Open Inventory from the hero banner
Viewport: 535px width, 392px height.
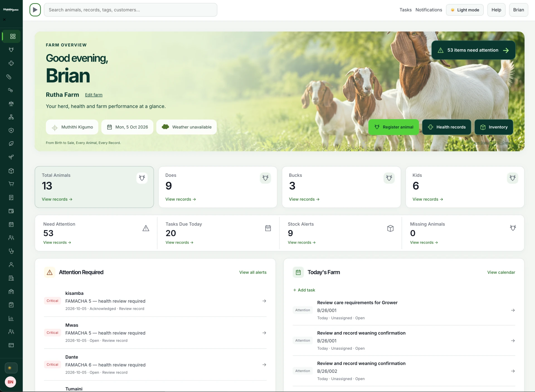coord(494,127)
